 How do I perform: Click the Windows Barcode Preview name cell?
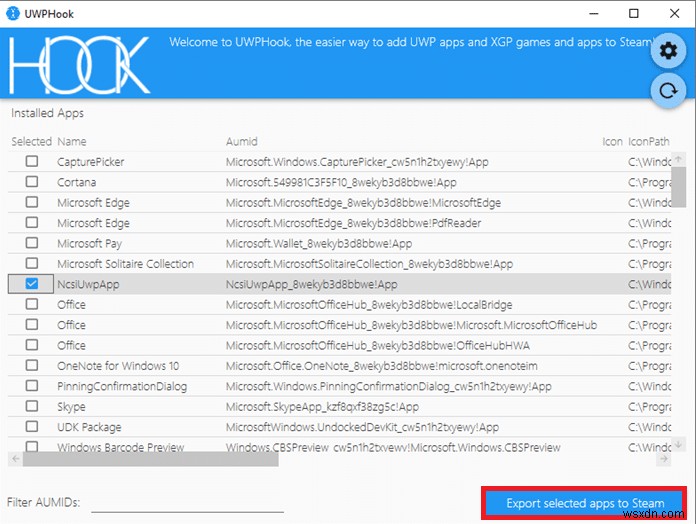(120, 447)
